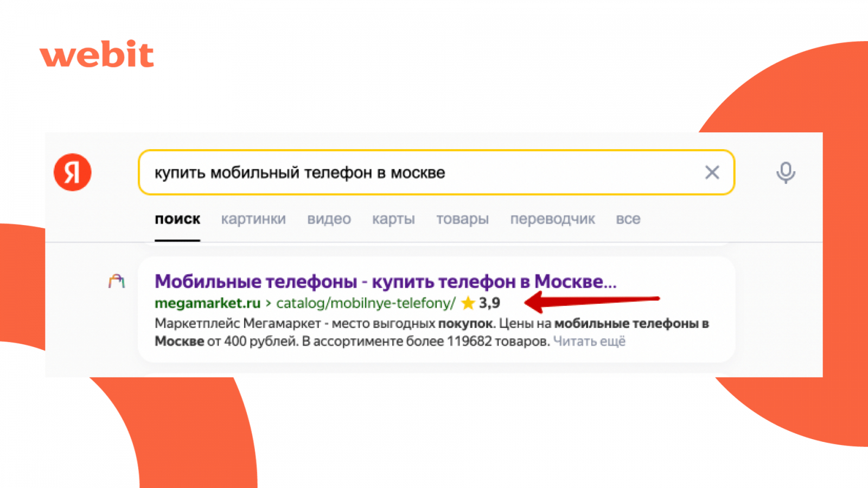Select the snippet text от 400 рублей
Screen dimensions: 868x488
252,341
